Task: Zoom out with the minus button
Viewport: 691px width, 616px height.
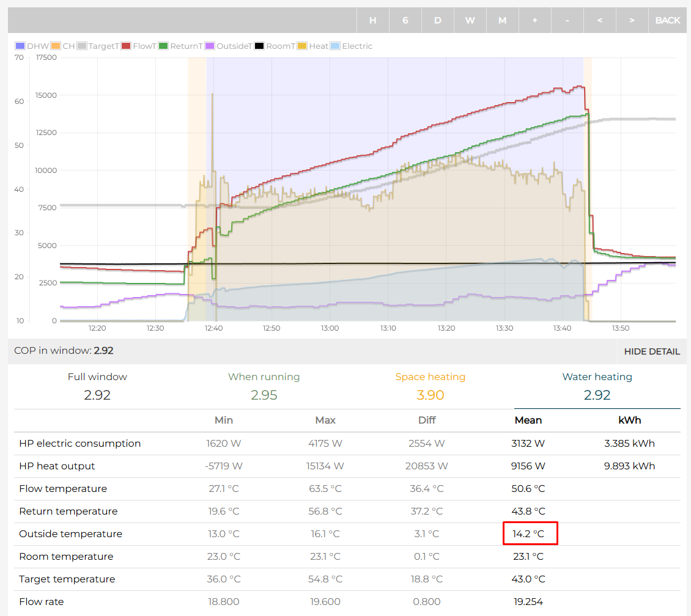Action: [x=567, y=20]
